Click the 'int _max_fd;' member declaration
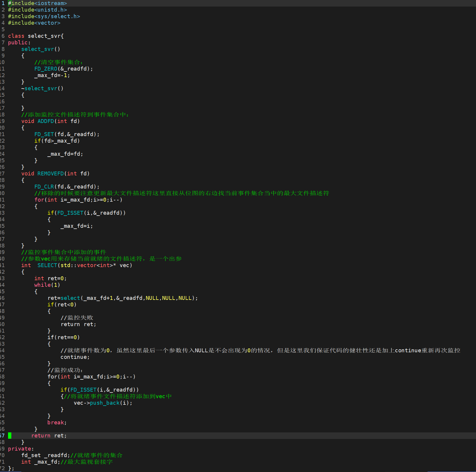This screenshot has width=476, height=472. (41, 462)
